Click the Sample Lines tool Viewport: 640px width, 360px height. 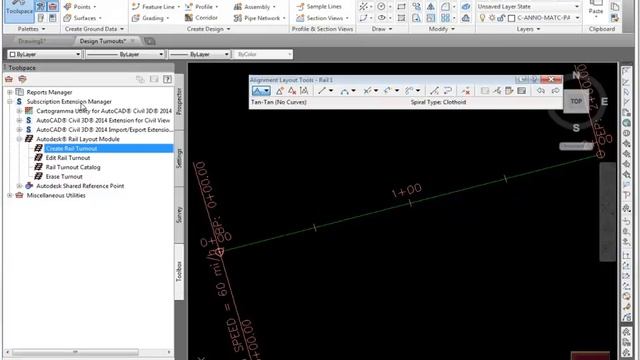coord(319,7)
